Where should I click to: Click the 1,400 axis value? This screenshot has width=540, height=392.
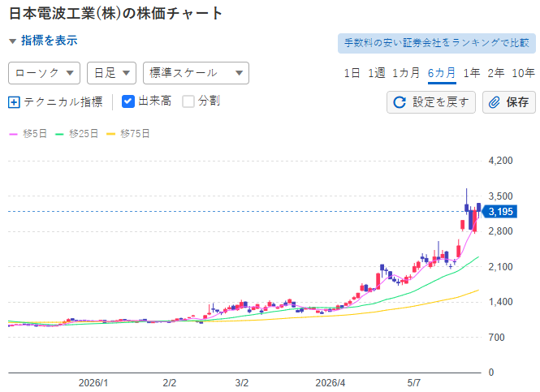[x=501, y=302]
